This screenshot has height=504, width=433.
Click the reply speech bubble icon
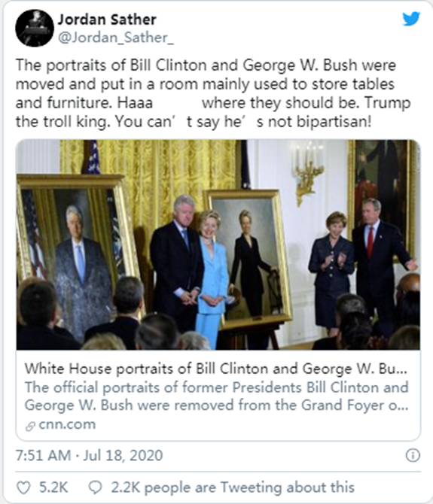tap(95, 487)
